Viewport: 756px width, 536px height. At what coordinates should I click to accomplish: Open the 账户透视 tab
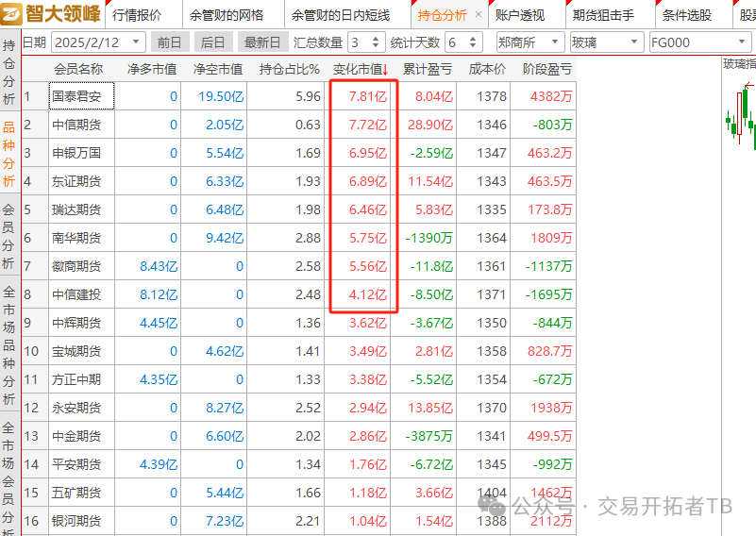tap(520, 15)
